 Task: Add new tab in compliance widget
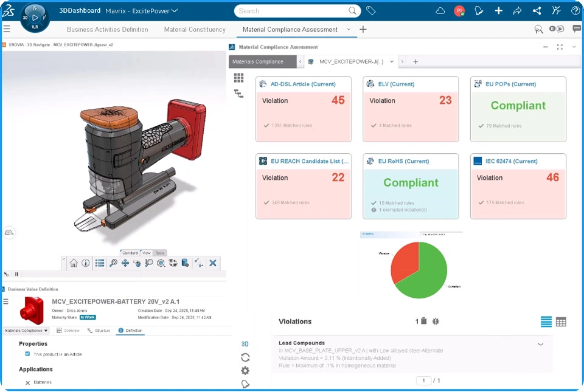415,62
